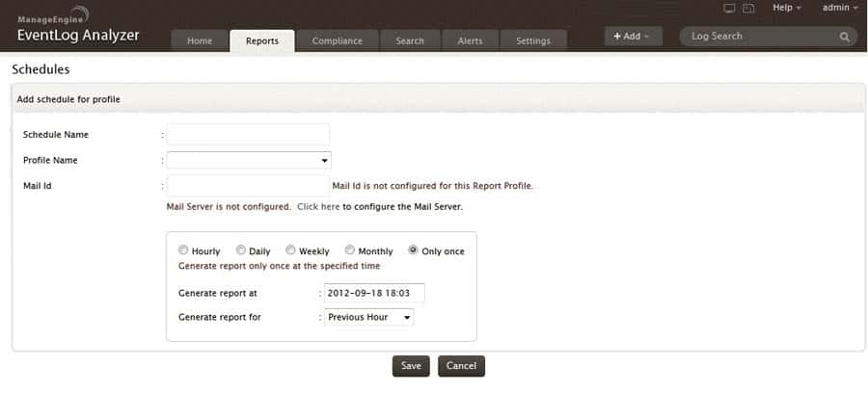Open the Help dropdown menu
868x393 pixels.
[787, 8]
